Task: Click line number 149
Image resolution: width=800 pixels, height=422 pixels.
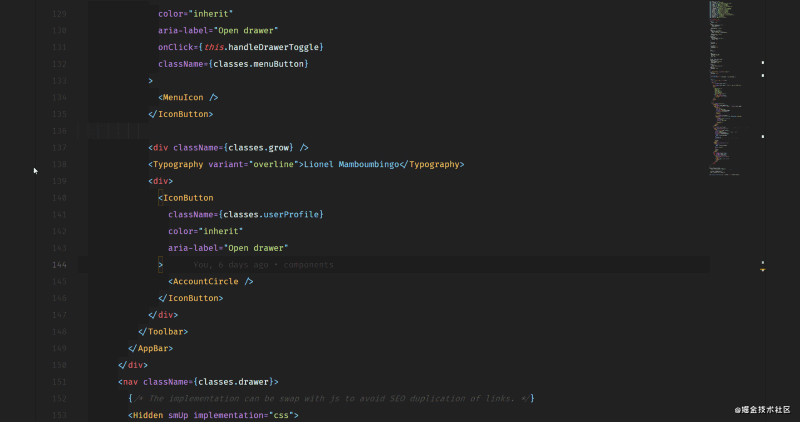Action: tap(59, 348)
